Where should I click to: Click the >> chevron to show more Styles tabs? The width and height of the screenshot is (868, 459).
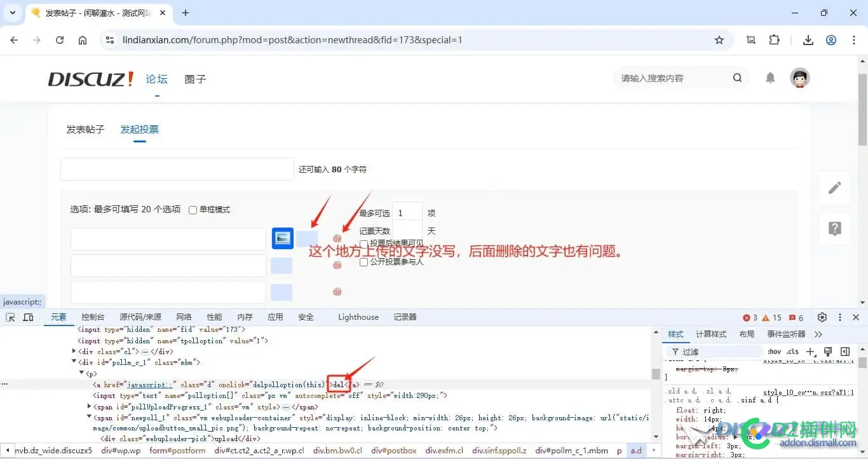[819, 334]
